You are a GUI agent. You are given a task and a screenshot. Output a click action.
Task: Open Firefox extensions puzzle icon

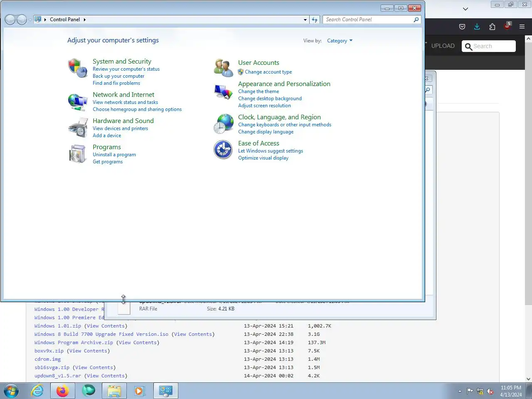pos(492,27)
